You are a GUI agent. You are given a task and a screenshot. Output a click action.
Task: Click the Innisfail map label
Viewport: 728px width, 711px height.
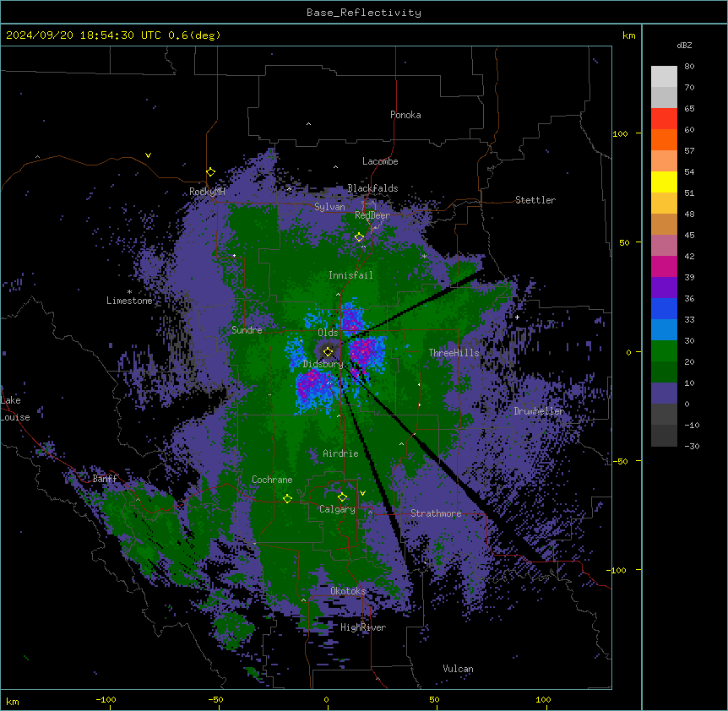tap(350, 275)
